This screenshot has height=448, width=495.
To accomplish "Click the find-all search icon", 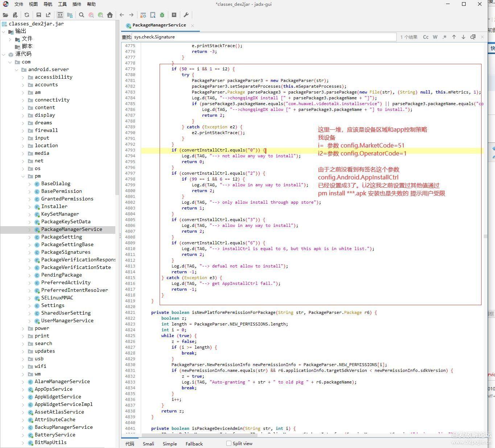I will [473, 37].
